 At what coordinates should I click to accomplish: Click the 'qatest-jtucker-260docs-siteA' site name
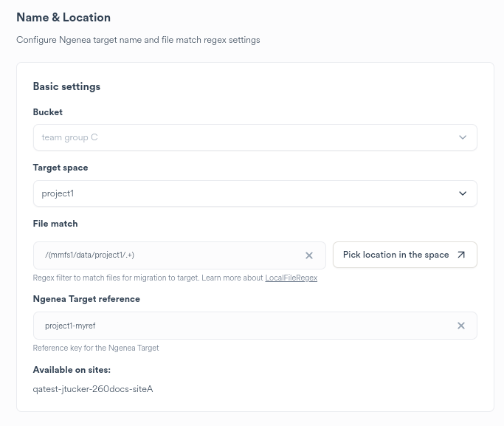(93, 388)
